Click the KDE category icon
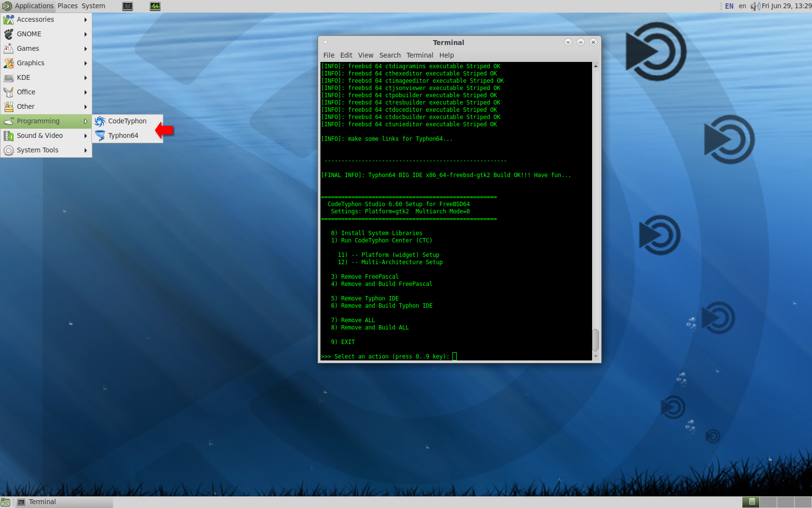This screenshot has height=508, width=812. pos(9,77)
